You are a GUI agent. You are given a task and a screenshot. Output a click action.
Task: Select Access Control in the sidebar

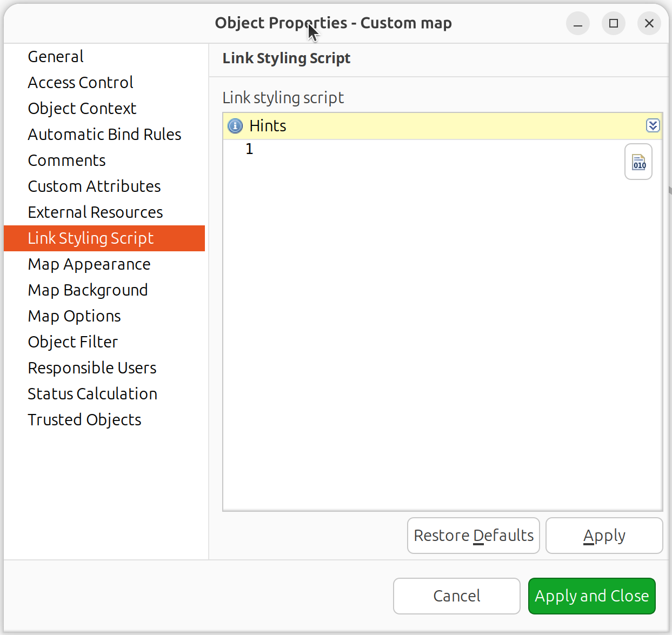click(x=80, y=82)
